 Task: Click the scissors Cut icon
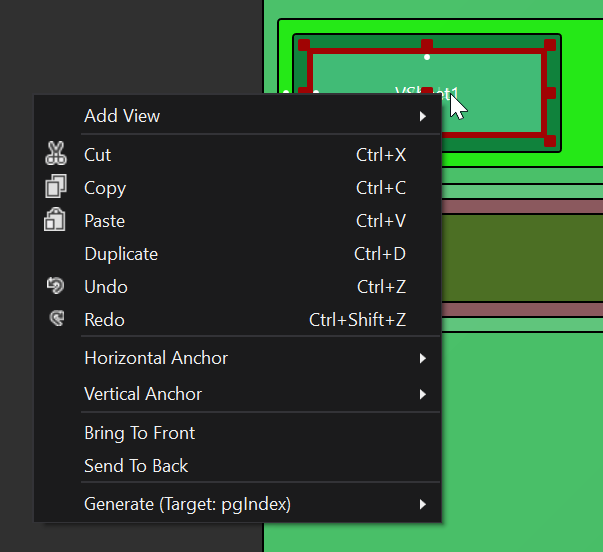click(x=55, y=154)
